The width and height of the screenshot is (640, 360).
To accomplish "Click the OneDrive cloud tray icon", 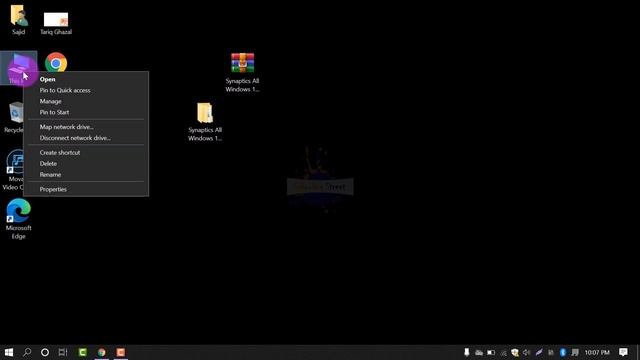I will (x=479, y=352).
